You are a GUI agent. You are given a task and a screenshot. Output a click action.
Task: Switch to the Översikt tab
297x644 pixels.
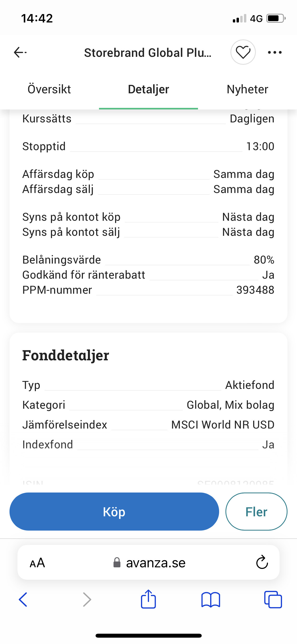[x=49, y=89]
